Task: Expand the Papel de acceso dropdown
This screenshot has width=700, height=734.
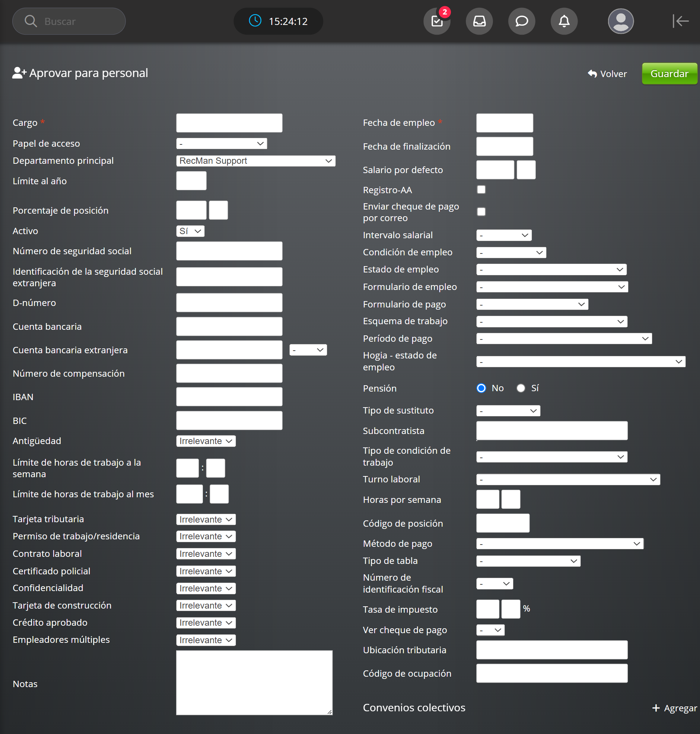Action: point(221,144)
